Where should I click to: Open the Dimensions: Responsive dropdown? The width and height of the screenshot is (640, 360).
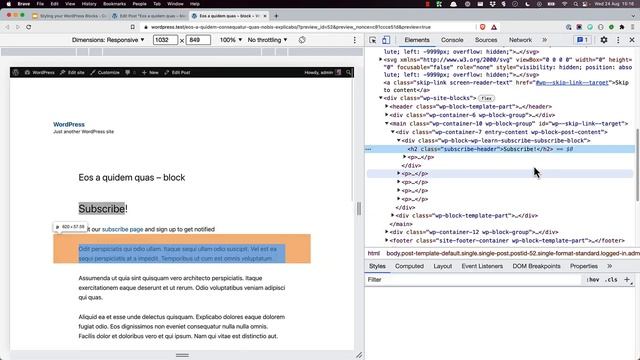tap(108, 40)
